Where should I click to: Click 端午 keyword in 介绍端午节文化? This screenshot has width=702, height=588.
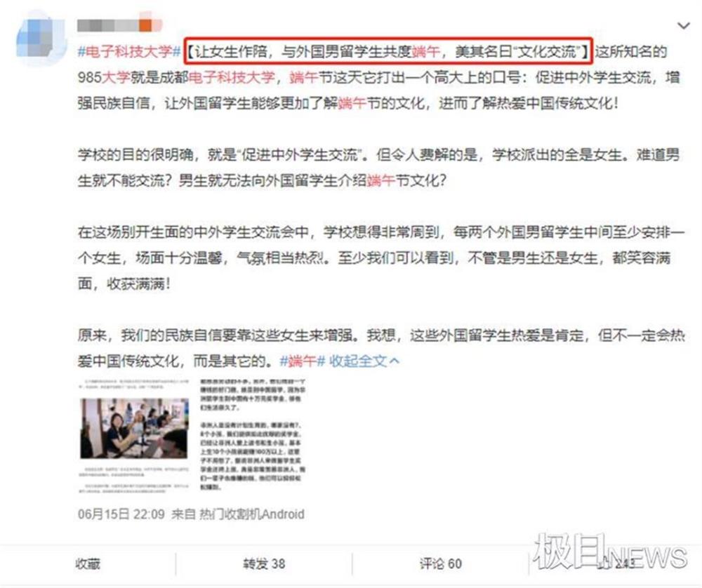tap(381, 181)
